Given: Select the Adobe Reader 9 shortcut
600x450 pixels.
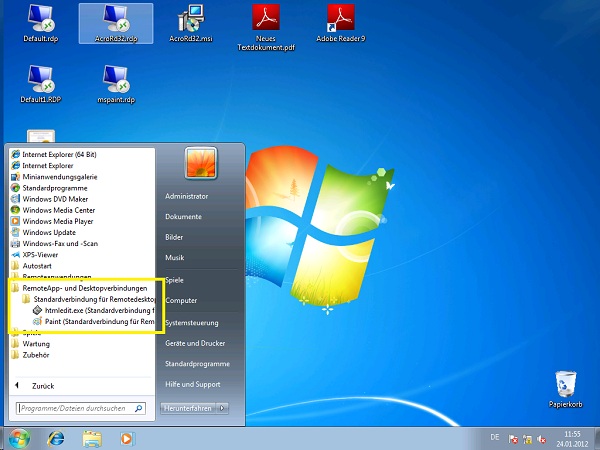Looking at the screenshot, I should [x=341, y=23].
